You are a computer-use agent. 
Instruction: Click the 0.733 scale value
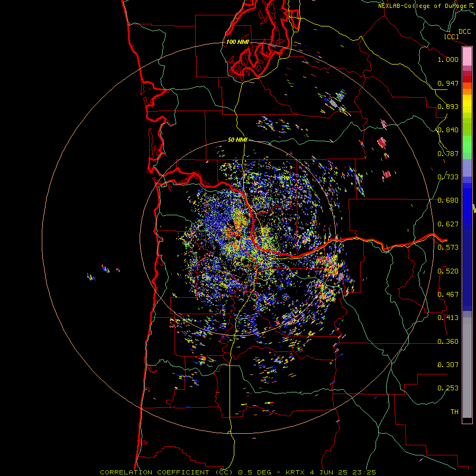click(448, 177)
